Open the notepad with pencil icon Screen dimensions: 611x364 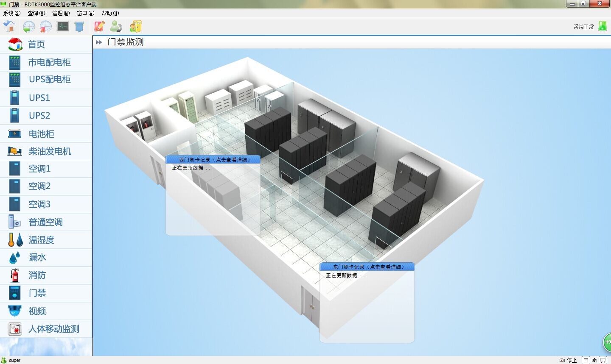99,26
